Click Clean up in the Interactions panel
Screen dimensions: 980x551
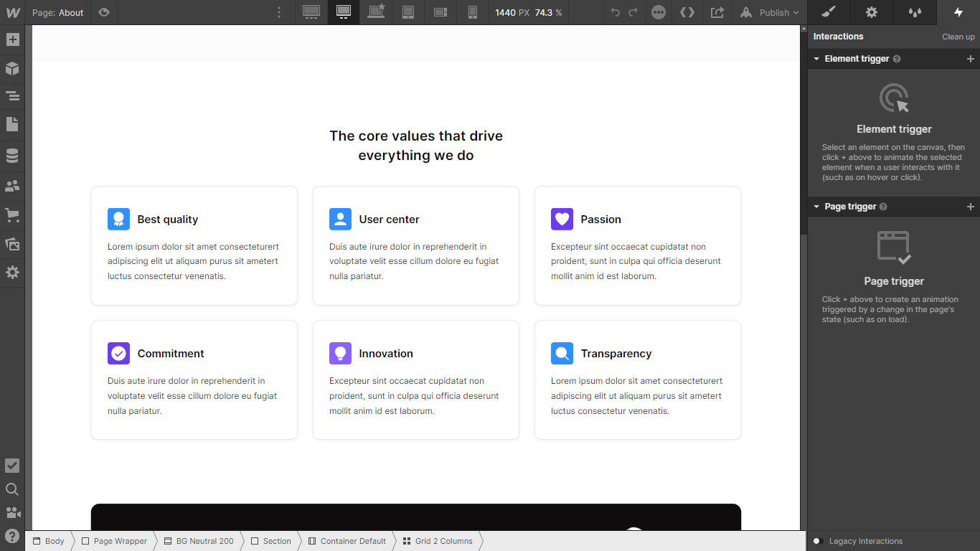[958, 37]
